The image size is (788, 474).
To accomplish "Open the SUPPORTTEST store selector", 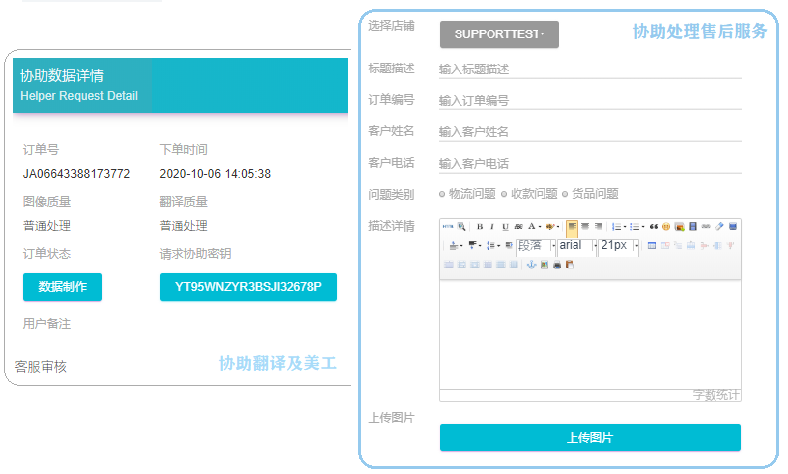I will [x=499, y=34].
